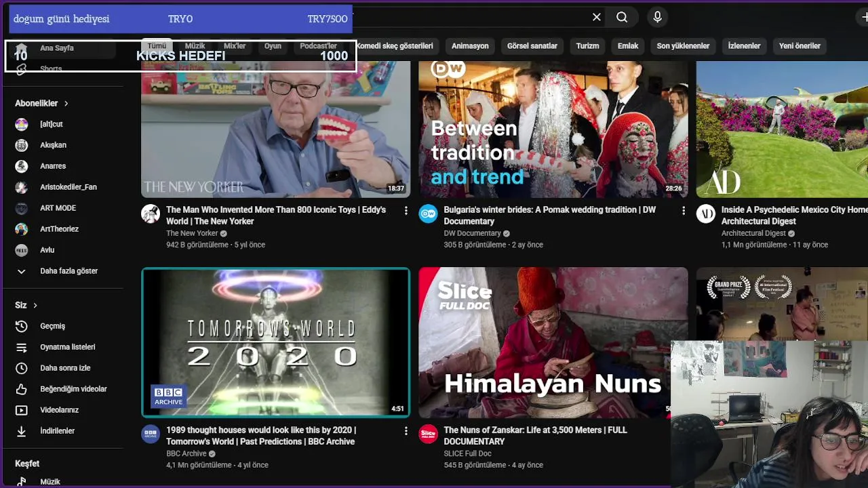Open SLICE Full Doc channel avatar
868x488 pixels.
pyautogui.click(x=428, y=434)
